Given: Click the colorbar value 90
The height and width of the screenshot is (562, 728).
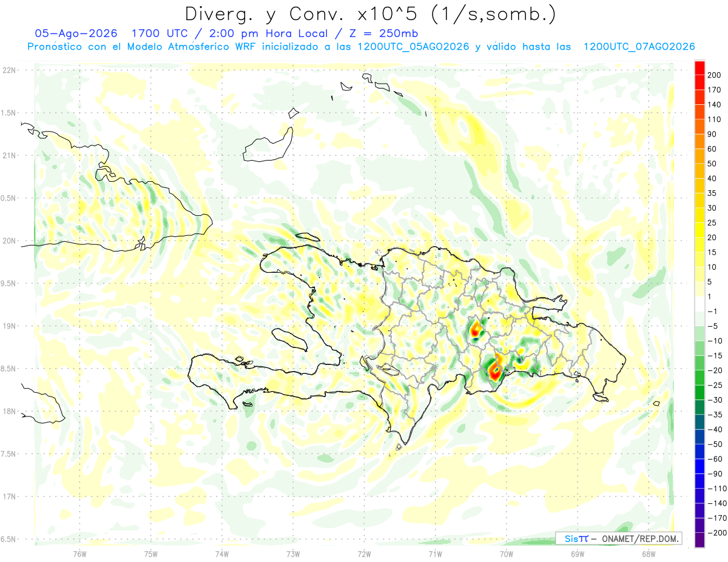Looking at the screenshot, I should coord(712,134).
